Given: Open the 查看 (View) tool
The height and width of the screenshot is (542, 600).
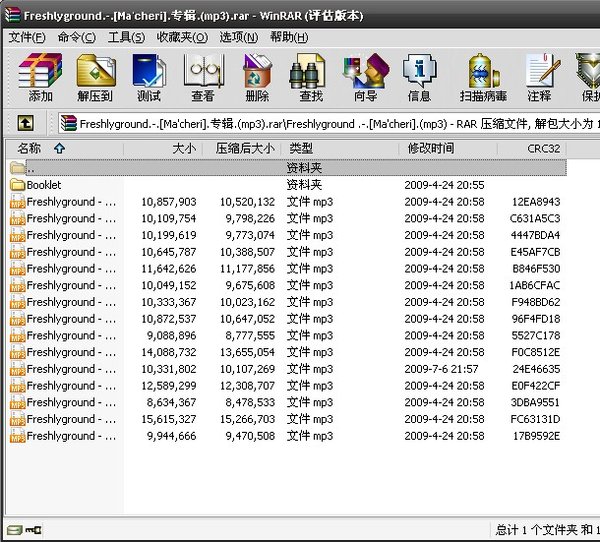Looking at the screenshot, I should pos(203,77).
